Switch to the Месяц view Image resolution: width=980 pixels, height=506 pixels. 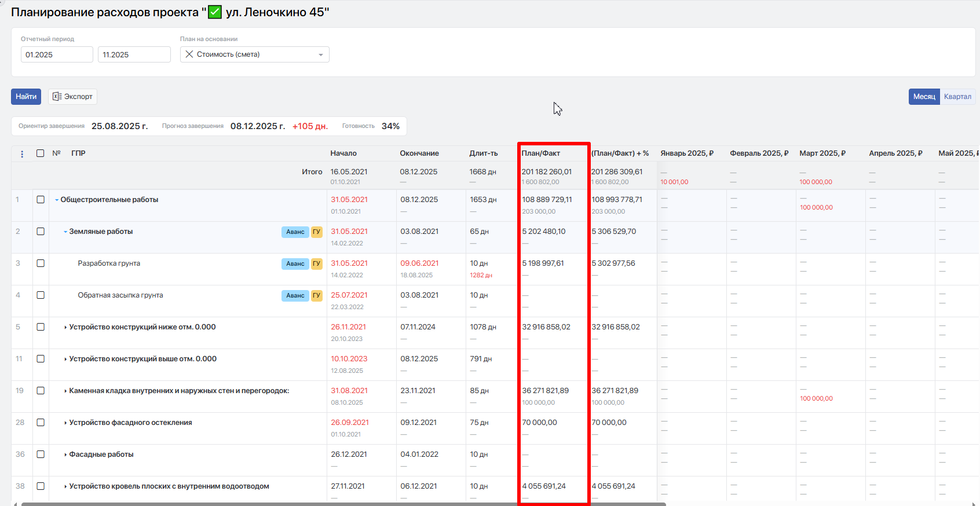point(924,97)
